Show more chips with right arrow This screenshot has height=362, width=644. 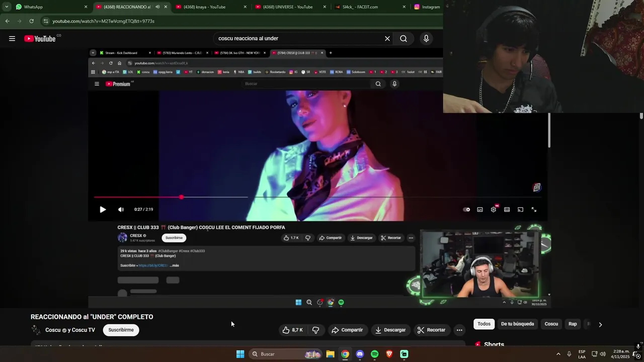(600, 324)
